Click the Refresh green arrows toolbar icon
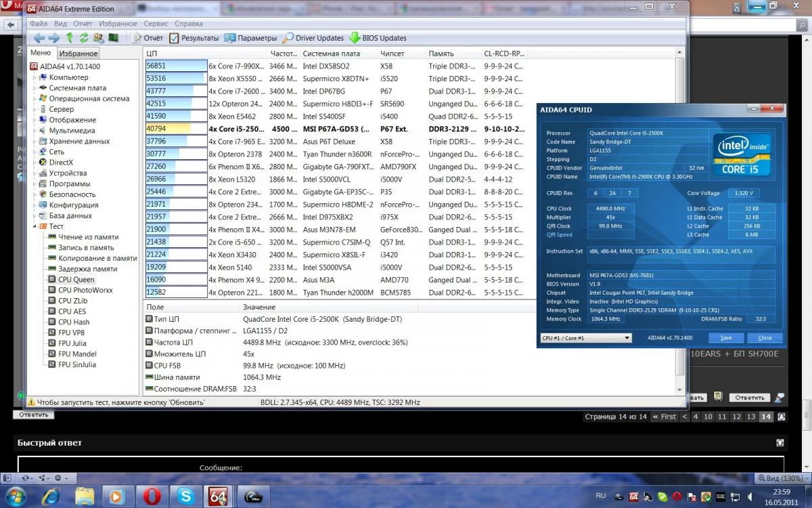 (x=84, y=38)
